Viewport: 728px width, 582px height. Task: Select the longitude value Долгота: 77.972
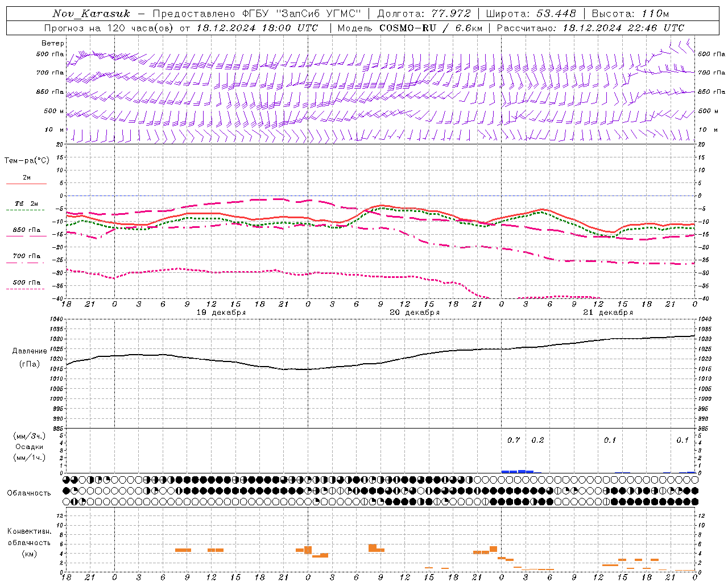point(424,14)
